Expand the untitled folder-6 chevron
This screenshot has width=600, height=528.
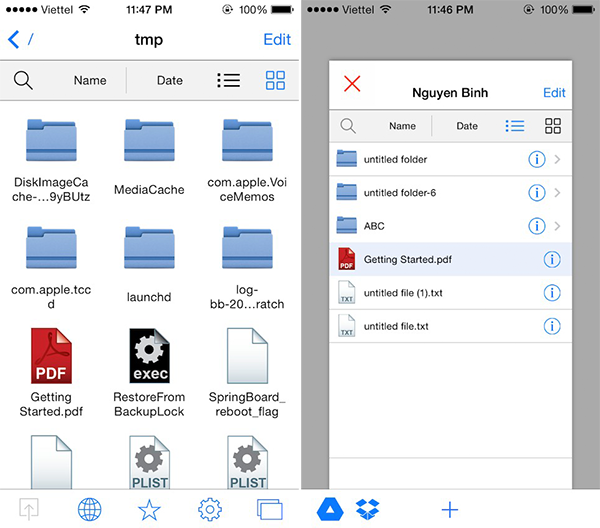click(558, 193)
